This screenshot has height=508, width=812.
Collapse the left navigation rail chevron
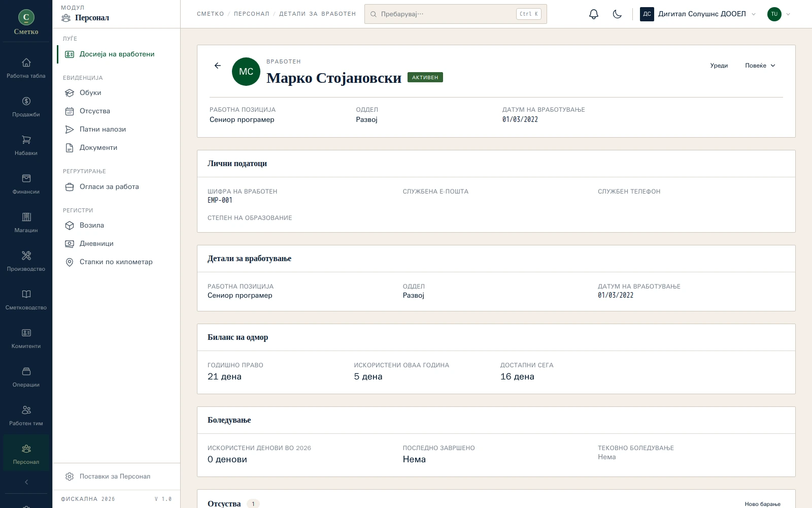(x=26, y=482)
